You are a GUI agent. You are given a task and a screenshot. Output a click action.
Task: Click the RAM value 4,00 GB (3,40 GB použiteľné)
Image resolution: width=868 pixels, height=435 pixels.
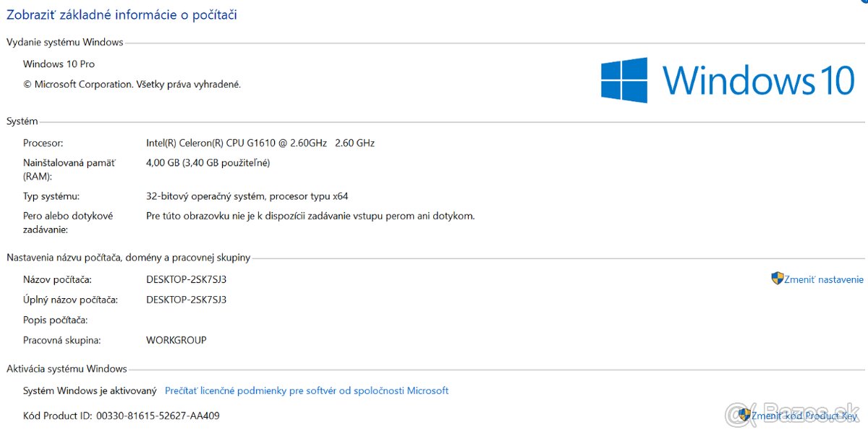[x=208, y=163]
